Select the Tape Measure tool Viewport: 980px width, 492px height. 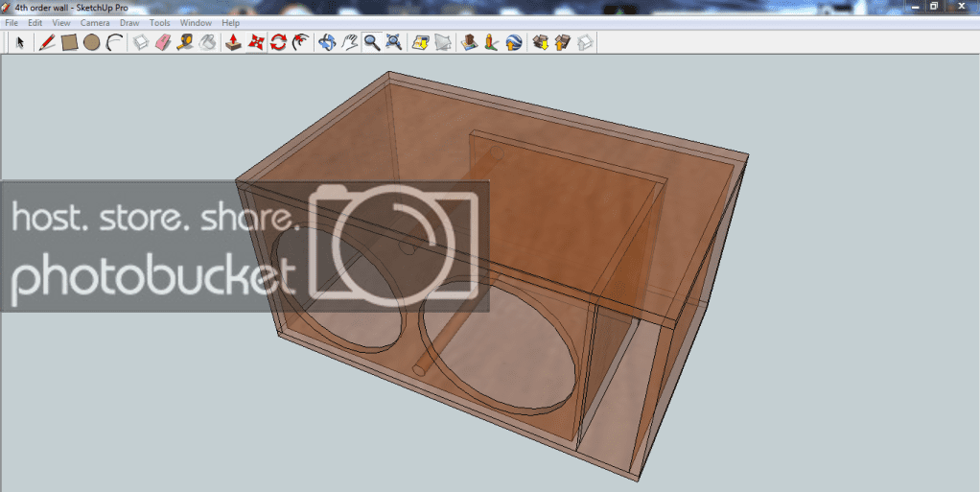tap(185, 42)
